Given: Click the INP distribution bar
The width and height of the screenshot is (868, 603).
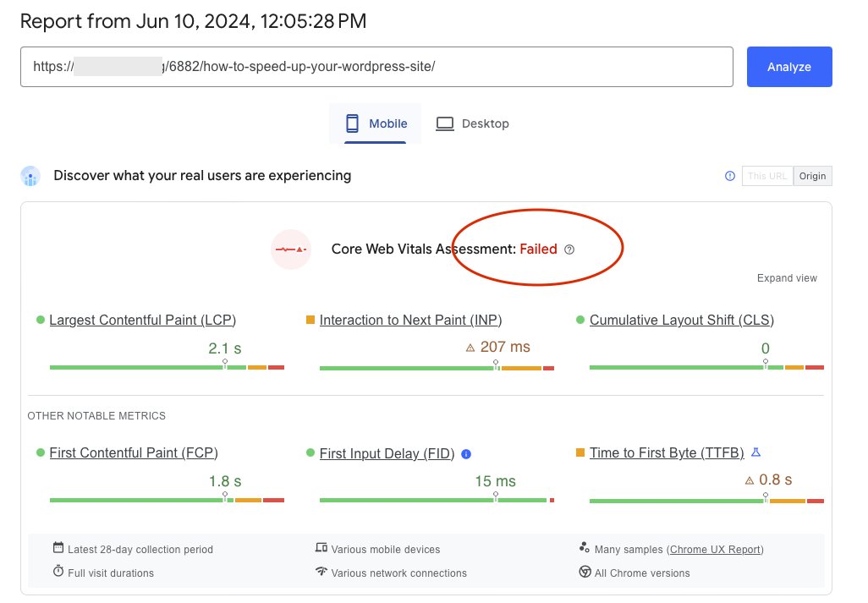Looking at the screenshot, I should click(437, 368).
